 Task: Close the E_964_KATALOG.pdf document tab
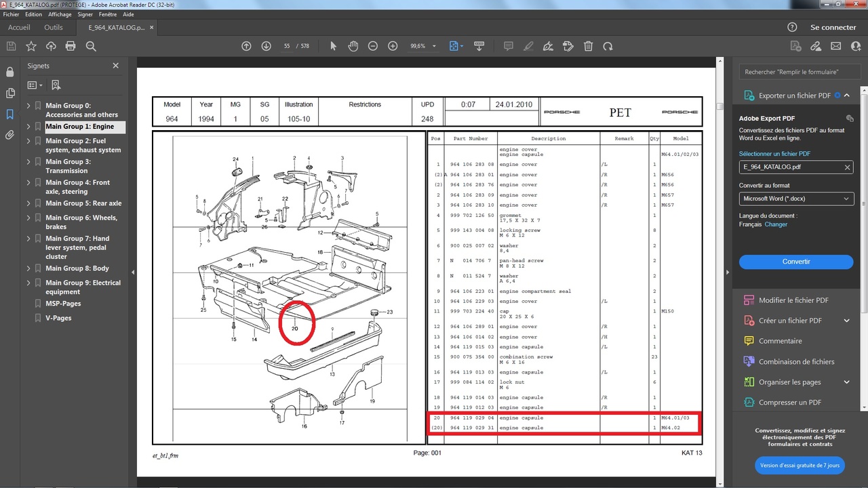point(152,28)
